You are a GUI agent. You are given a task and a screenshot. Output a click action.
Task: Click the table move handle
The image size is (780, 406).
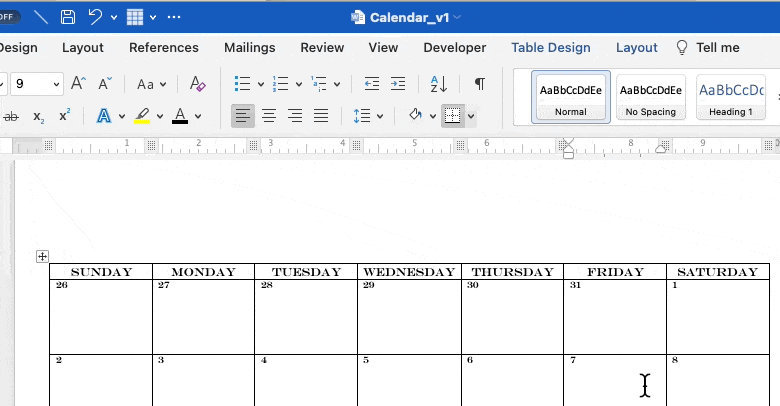tap(42, 257)
